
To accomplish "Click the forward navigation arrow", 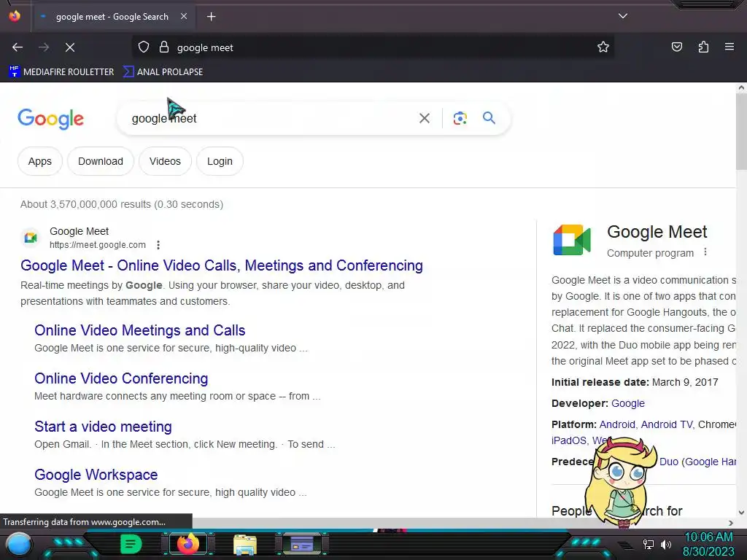I will click(x=44, y=47).
